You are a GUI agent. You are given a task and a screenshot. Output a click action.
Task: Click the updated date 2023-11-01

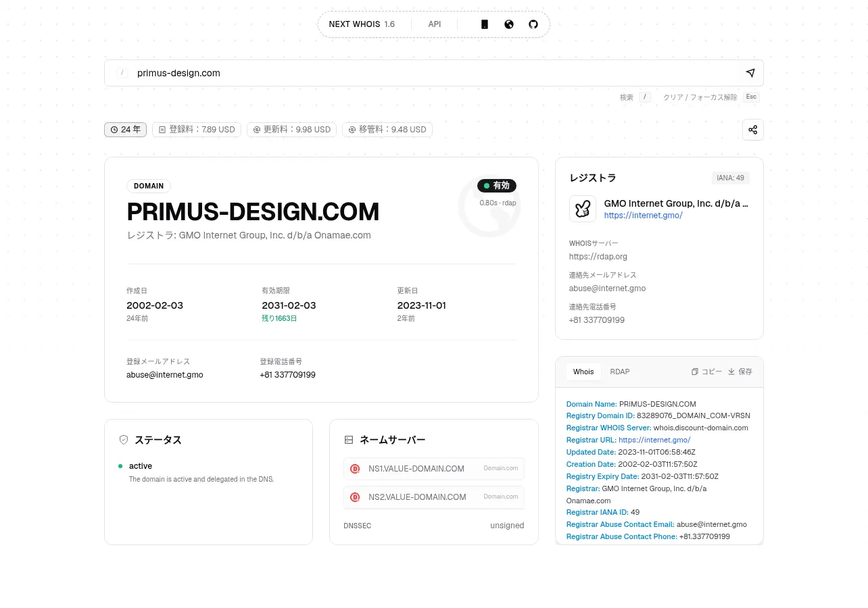[x=422, y=305]
